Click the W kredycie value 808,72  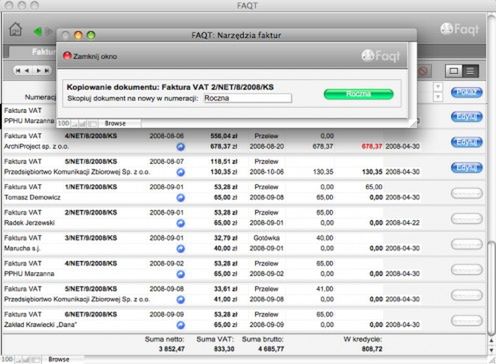(x=372, y=349)
